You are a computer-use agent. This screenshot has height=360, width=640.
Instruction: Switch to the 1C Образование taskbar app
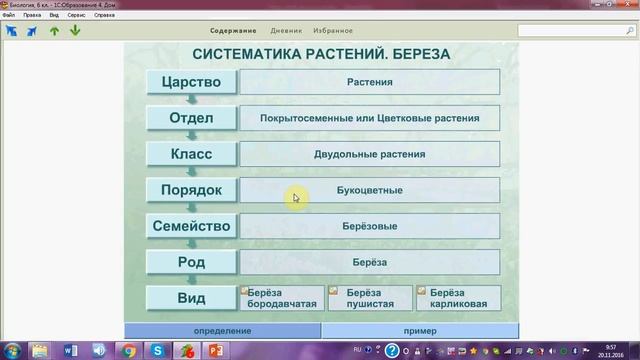[187, 351]
